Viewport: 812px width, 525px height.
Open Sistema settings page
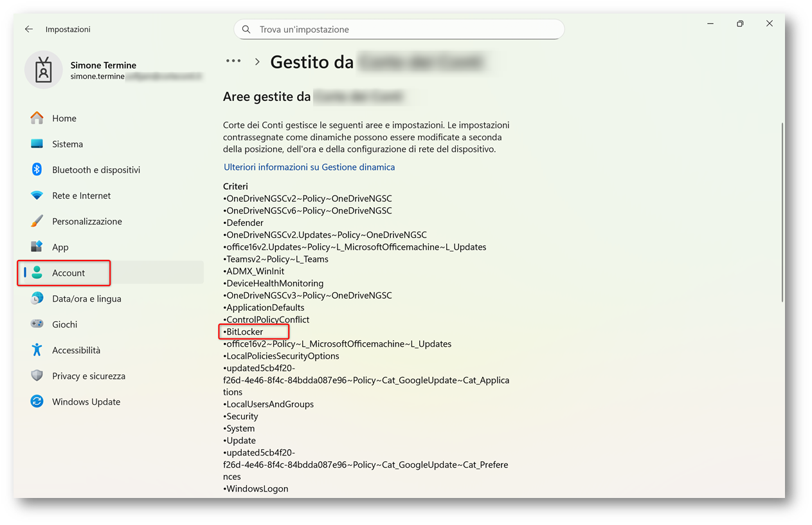pyautogui.click(x=68, y=144)
